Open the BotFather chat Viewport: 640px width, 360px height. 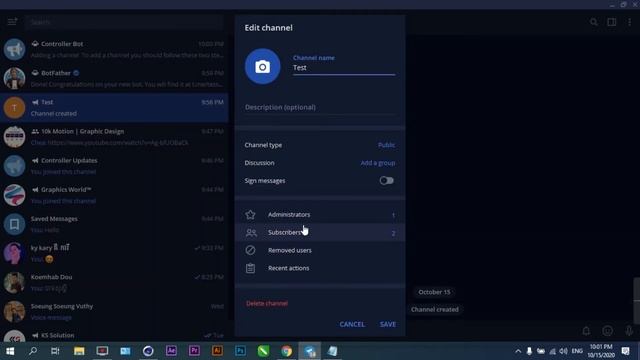pyautogui.click(x=114, y=78)
